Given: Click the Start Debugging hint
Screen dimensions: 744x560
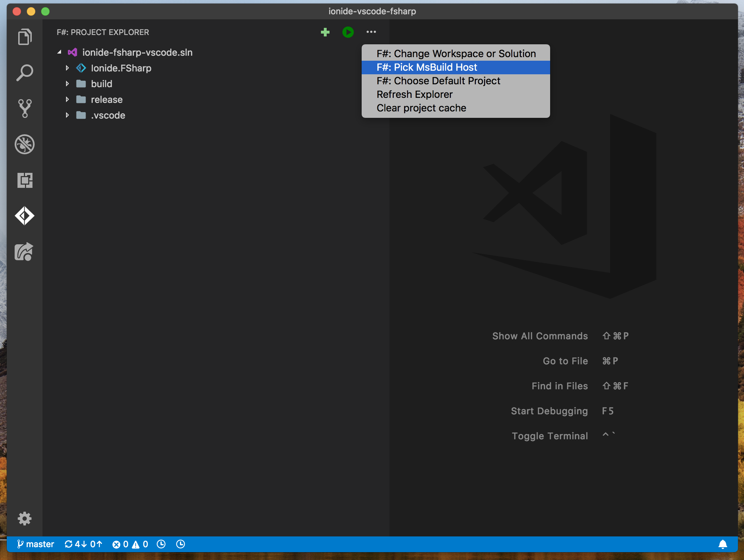Looking at the screenshot, I should pyautogui.click(x=549, y=411).
